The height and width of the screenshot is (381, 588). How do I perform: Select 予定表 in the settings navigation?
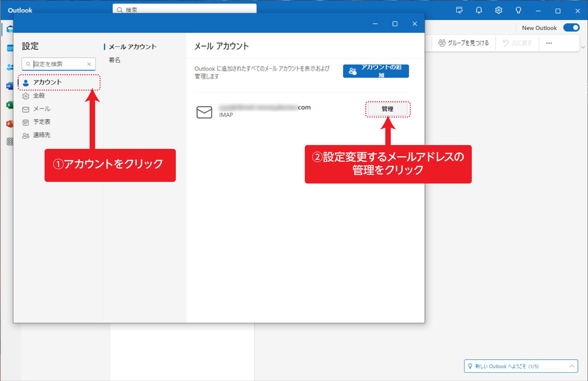41,122
